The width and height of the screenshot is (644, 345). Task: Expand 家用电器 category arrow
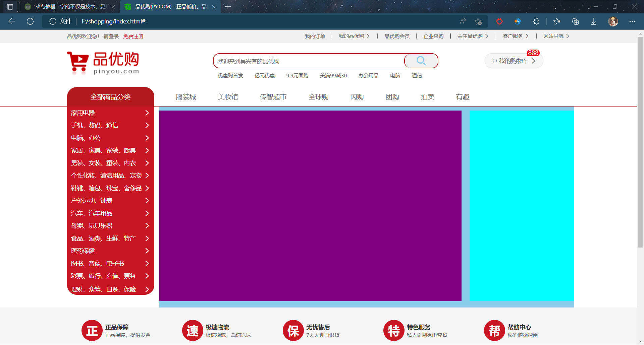pyautogui.click(x=147, y=113)
